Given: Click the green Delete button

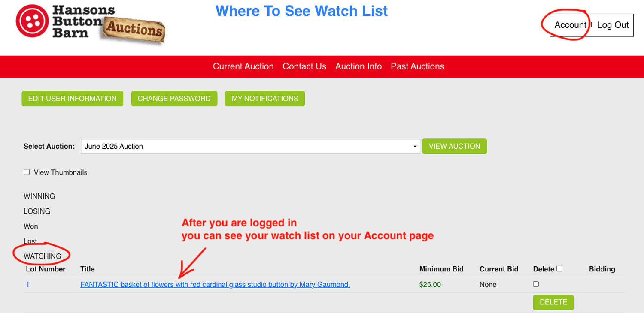Looking at the screenshot, I should click(x=553, y=302).
